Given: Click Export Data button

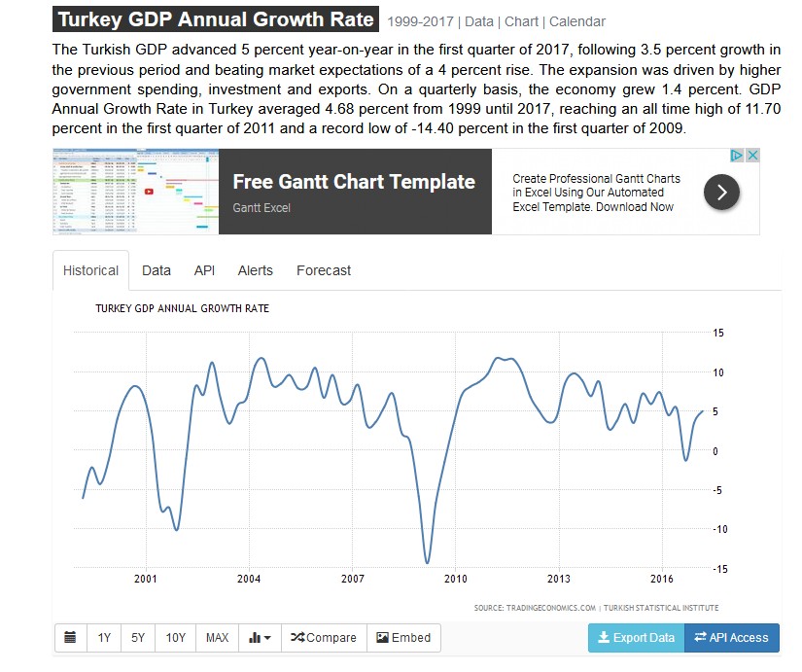Looking at the screenshot, I should [x=635, y=638].
